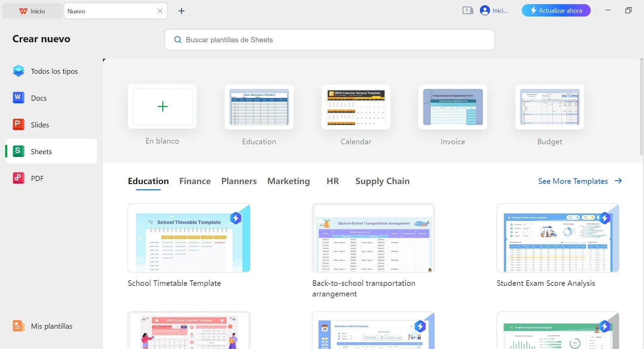Click the WPS logo on Inicio tab

point(23,11)
